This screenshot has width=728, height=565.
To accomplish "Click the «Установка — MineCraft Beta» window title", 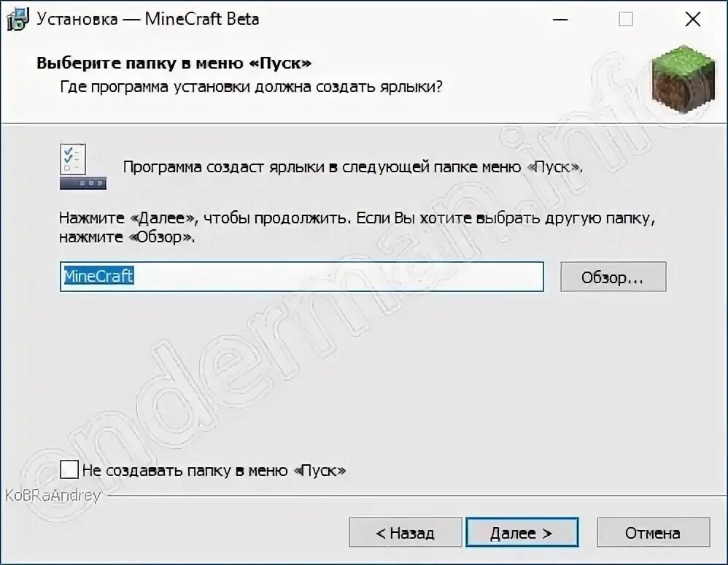I will [147, 20].
